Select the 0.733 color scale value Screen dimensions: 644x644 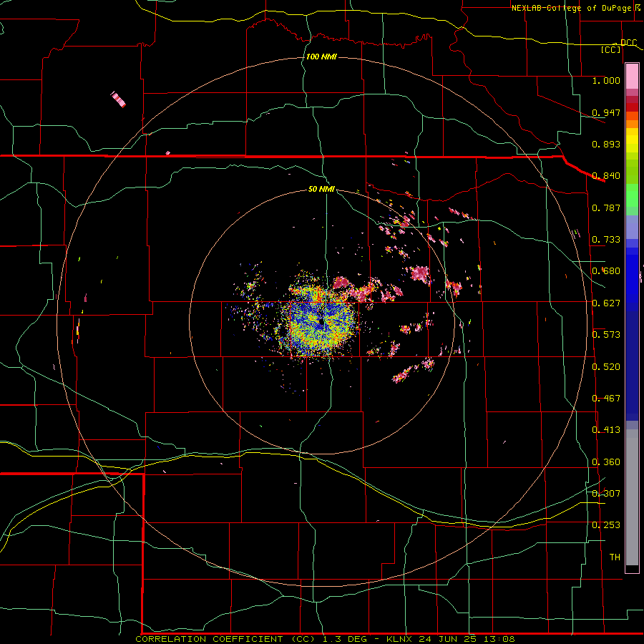click(x=606, y=240)
